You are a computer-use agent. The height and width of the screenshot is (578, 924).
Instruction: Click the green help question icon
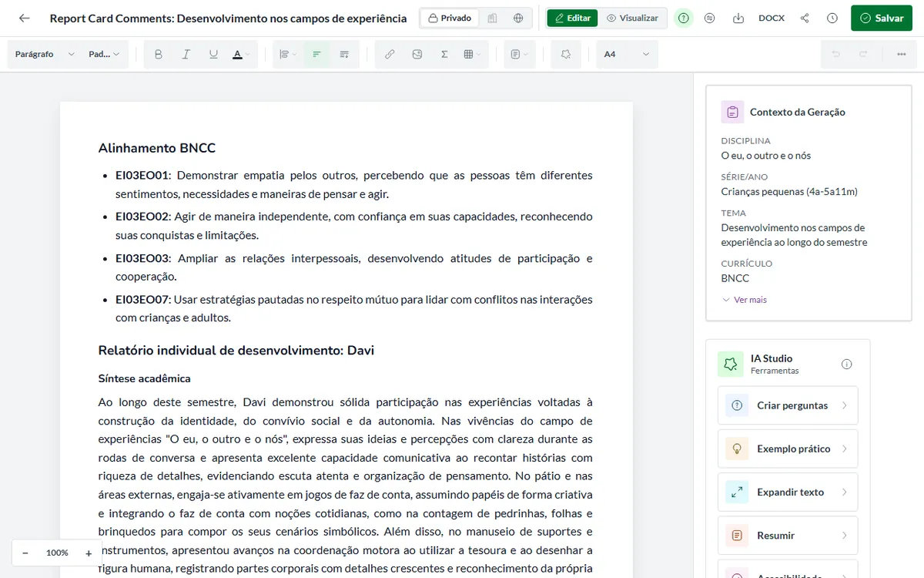click(x=684, y=18)
